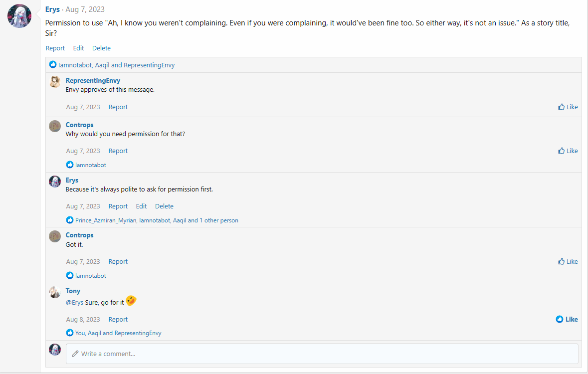This screenshot has height=374, width=588.
Task: Open the @Erys mention in Tony's reply
Action: point(74,303)
